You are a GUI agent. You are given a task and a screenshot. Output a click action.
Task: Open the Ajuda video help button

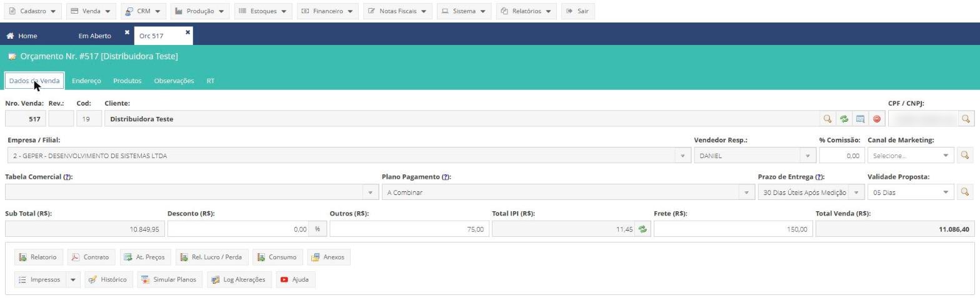(295, 279)
